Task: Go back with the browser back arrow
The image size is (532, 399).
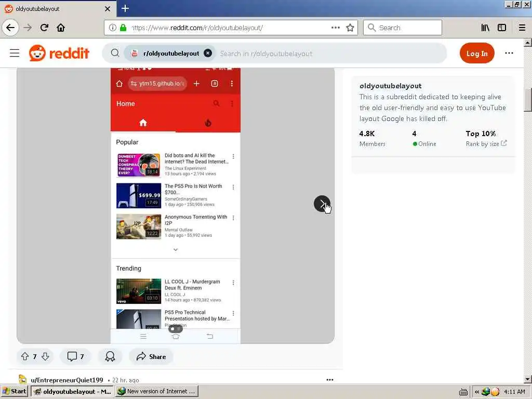Action: click(x=10, y=28)
